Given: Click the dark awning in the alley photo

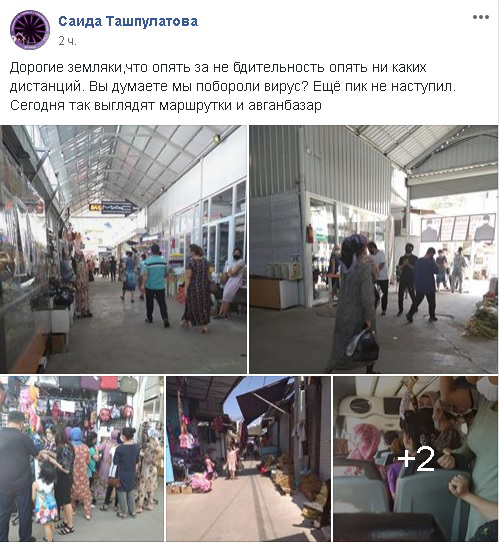Looking at the screenshot, I should coord(263,395).
